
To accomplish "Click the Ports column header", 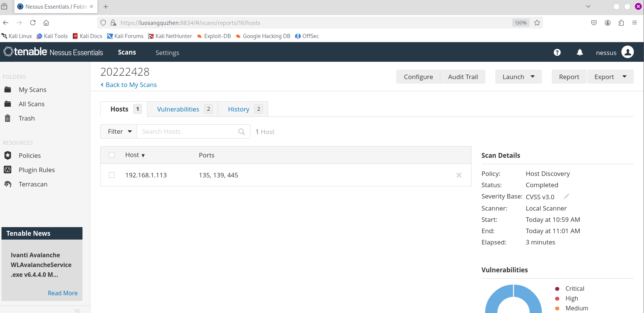I will click(206, 155).
